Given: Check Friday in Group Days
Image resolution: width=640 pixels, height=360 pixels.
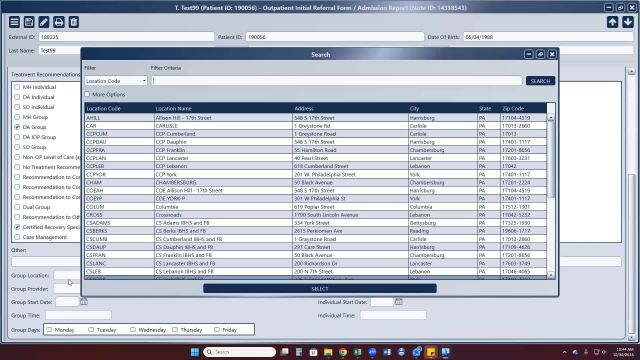Looking at the screenshot, I should pos(217,329).
